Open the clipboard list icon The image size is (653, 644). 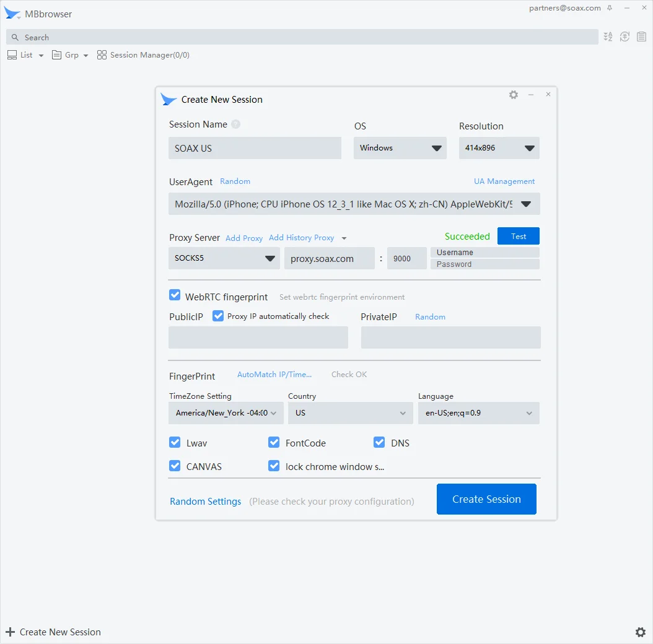(641, 37)
